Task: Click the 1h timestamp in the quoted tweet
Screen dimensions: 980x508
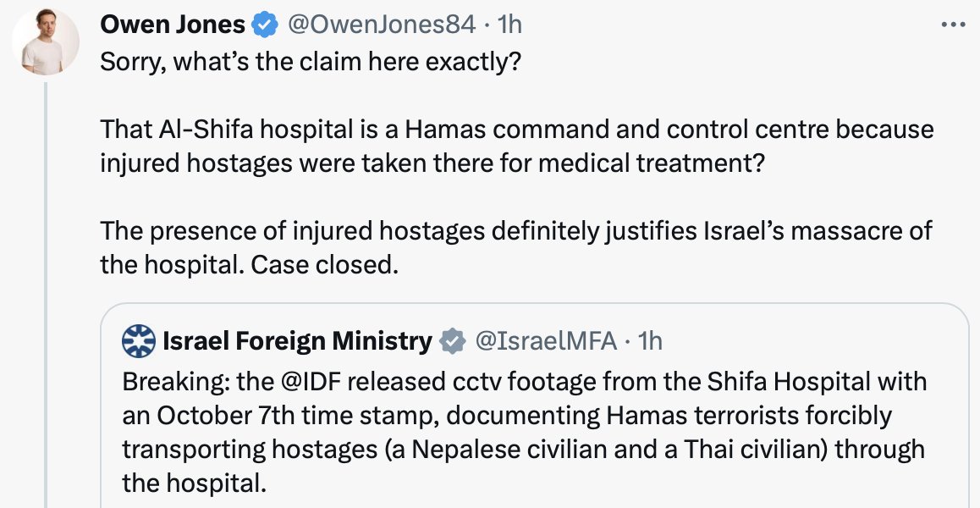Action: [x=650, y=341]
